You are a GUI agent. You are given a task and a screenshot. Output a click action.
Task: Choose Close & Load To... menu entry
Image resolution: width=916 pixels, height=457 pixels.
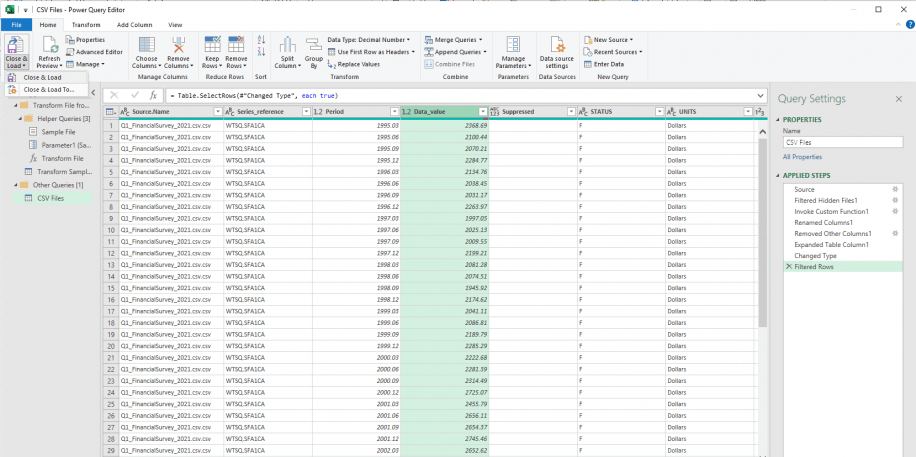coord(46,89)
